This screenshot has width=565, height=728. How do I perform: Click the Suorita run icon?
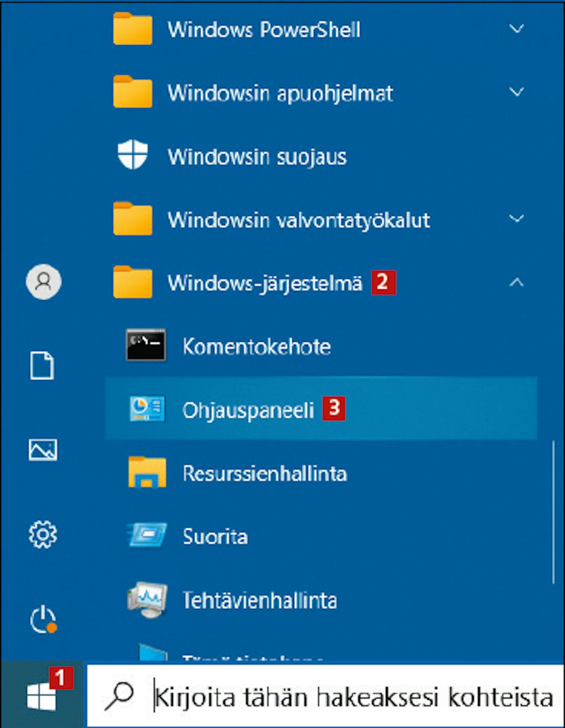[147, 535]
